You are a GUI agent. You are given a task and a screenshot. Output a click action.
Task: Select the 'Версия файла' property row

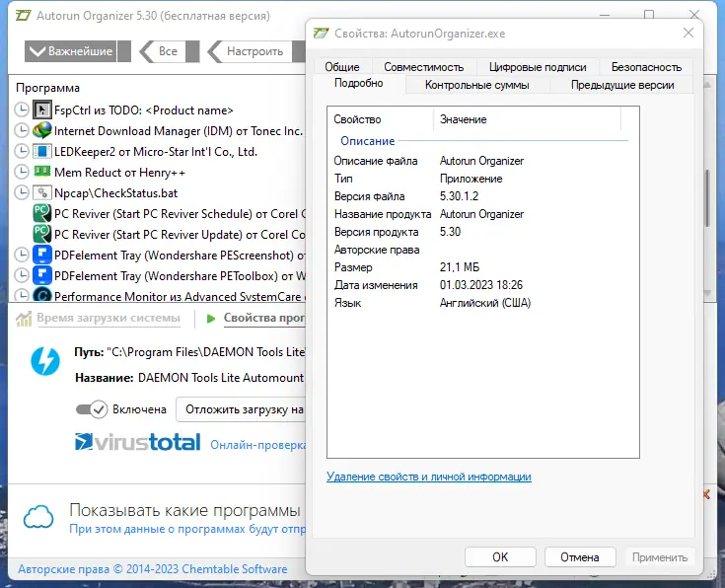click(x=481, y=196)
